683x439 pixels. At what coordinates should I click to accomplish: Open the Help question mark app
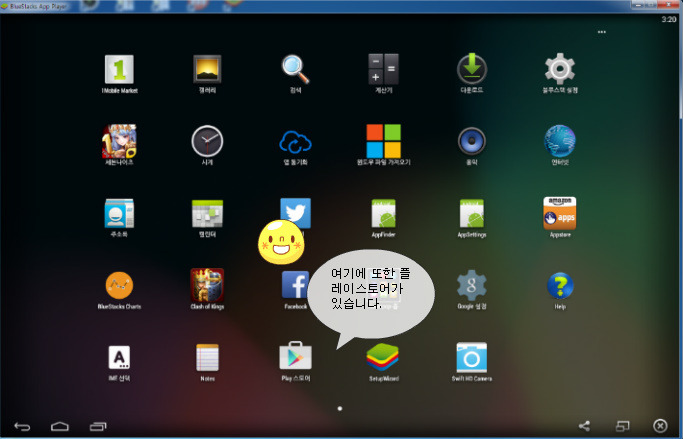pyautogui.click(x=560, y=286)
